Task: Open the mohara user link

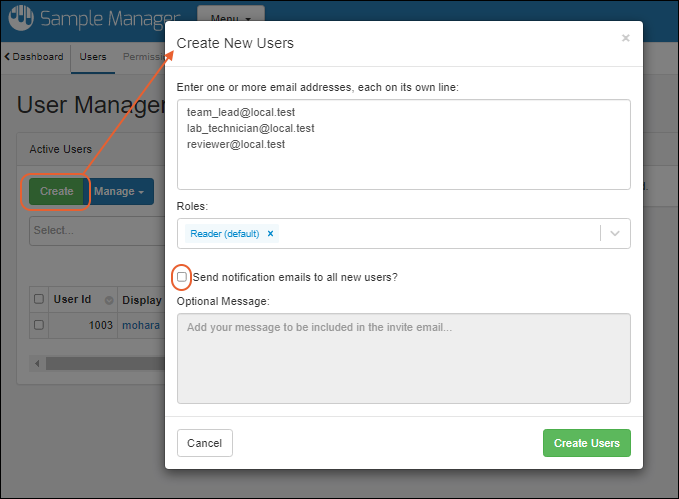Action: point(140,325)
